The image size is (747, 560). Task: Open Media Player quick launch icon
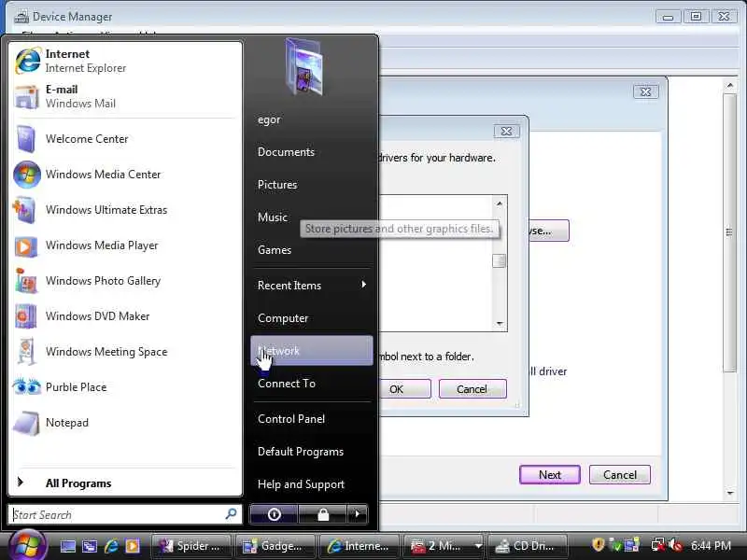(133, 546)
